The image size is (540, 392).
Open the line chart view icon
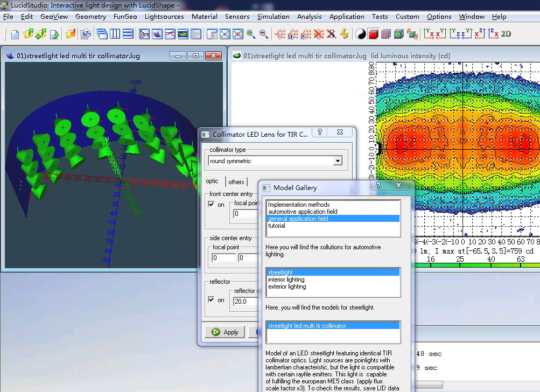[170, 34]
